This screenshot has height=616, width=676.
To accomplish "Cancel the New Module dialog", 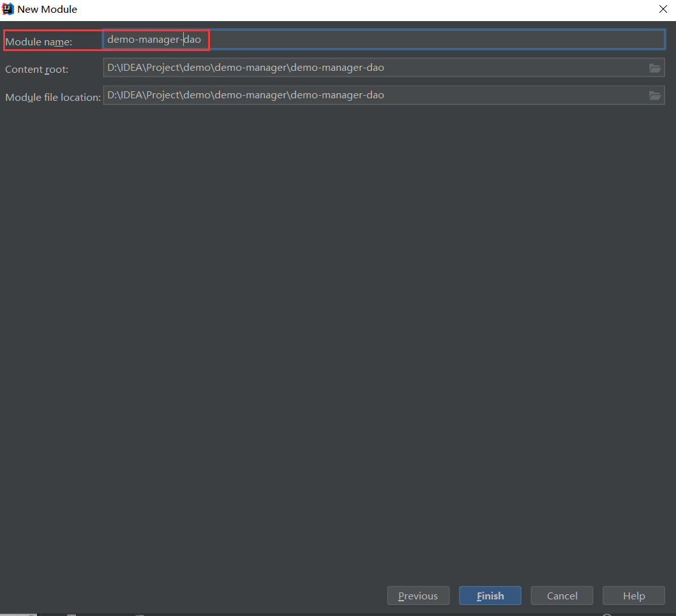I will click(562, 596).
